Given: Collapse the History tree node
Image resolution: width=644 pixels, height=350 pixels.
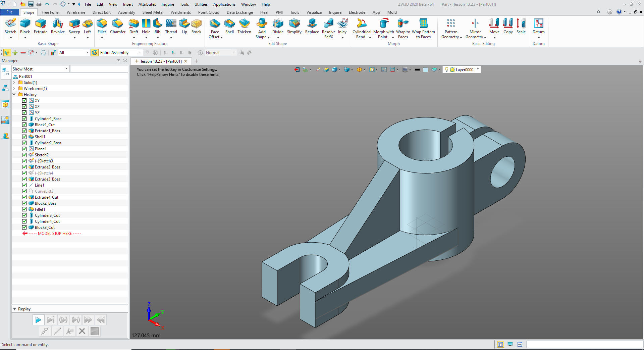Looking at the screenshot, I should pos(14,94).
